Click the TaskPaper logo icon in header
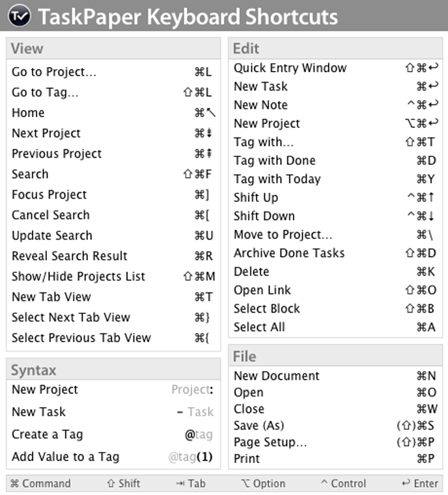Viewport: 448px width, 495px height. (18, 16)
